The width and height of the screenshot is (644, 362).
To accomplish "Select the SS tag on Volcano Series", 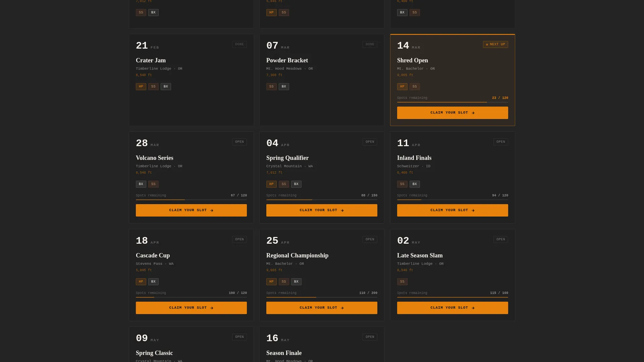I will click(153, 184).
